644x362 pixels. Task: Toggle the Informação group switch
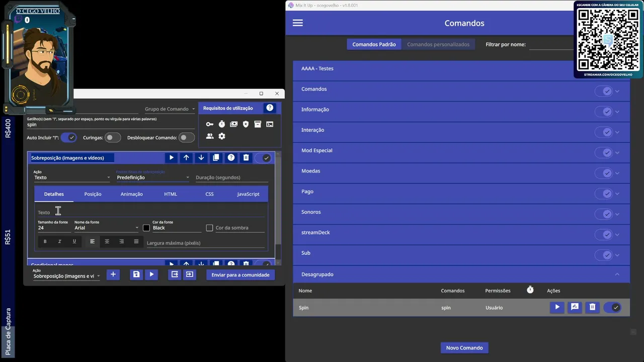click(x=604, y=112)
